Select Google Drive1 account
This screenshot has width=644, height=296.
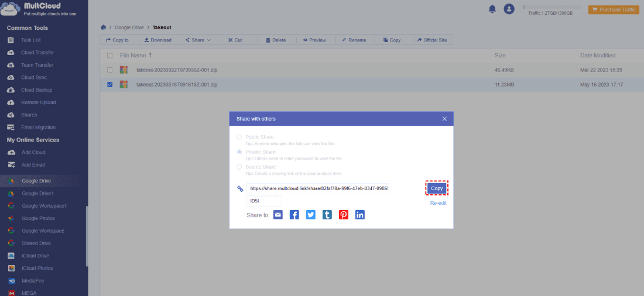38,194
